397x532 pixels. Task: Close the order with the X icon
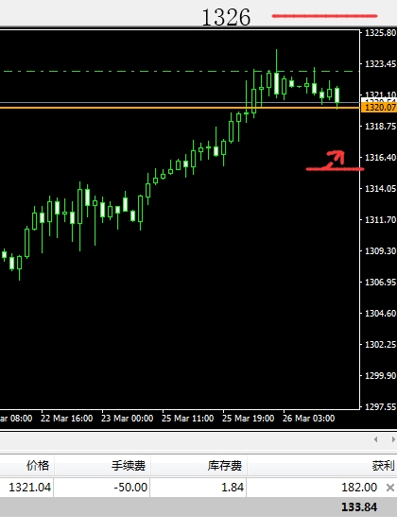(390, 488)
